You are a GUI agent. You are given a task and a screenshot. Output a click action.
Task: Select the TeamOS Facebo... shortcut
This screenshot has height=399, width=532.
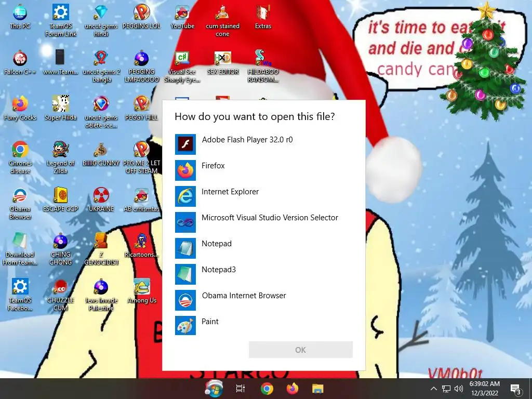(x=20, y=294)
